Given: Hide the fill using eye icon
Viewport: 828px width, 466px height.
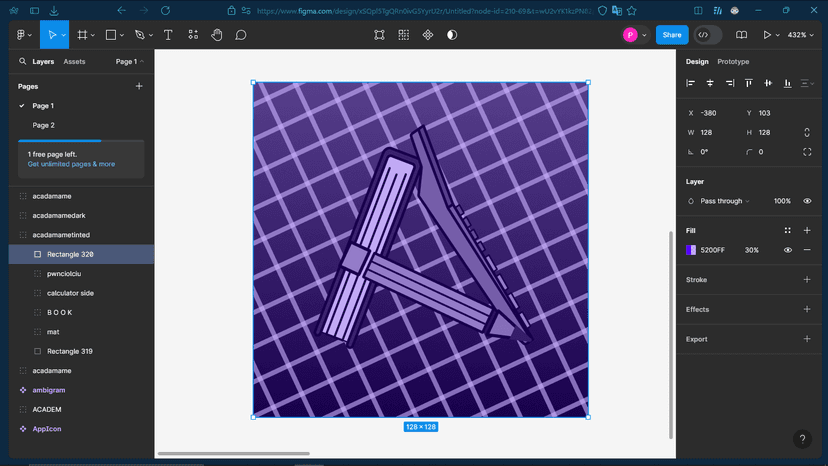Looking at the screenshot, I should coord(788,250).
